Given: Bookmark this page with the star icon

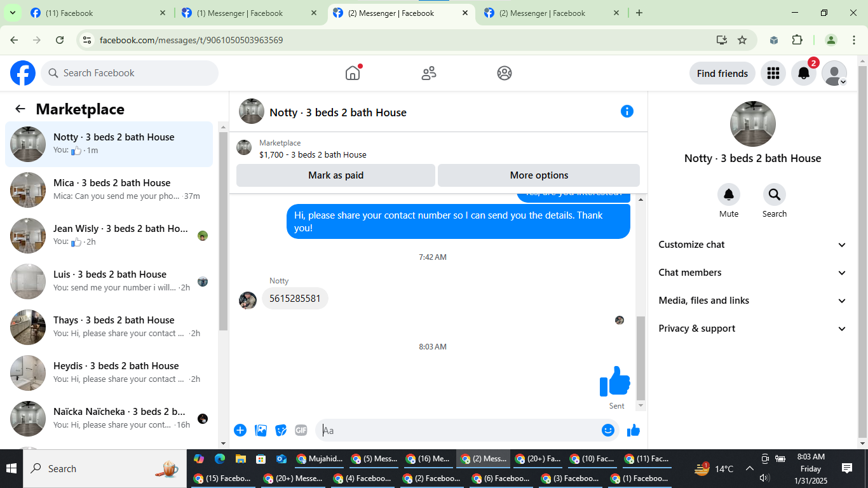Looking at the screenshot, I should 742,40.
